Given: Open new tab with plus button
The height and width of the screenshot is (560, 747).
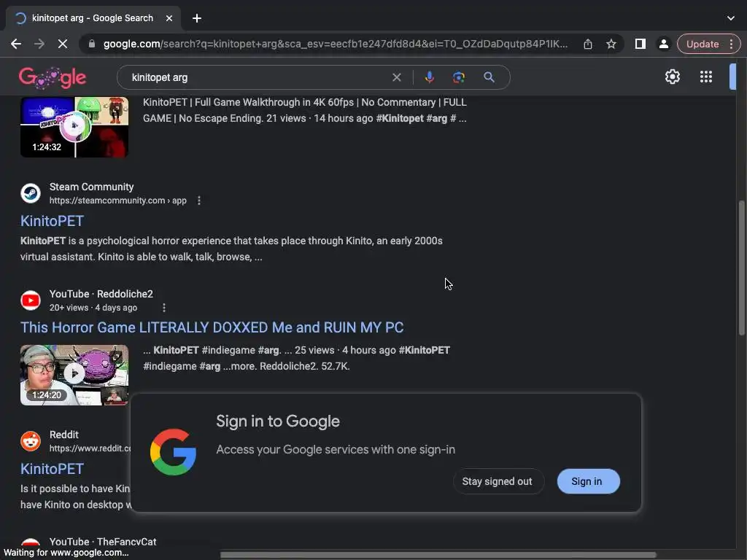Looking at the screenshot, I should point(197,18).
